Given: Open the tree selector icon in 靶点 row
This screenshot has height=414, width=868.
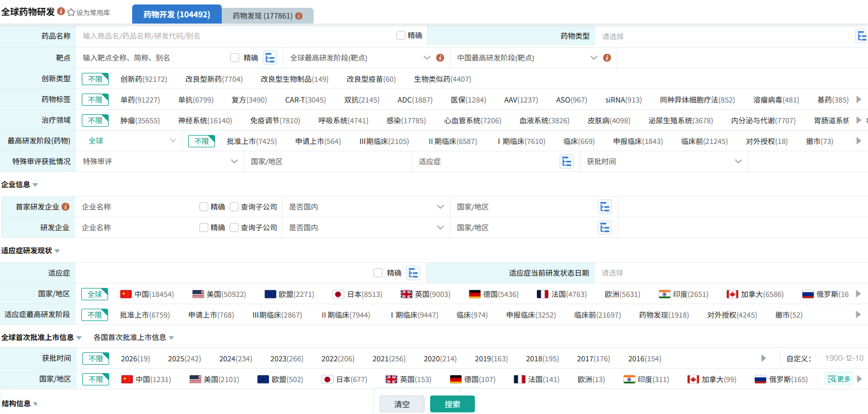Looking at the screenshot, I should click(270, 58).
